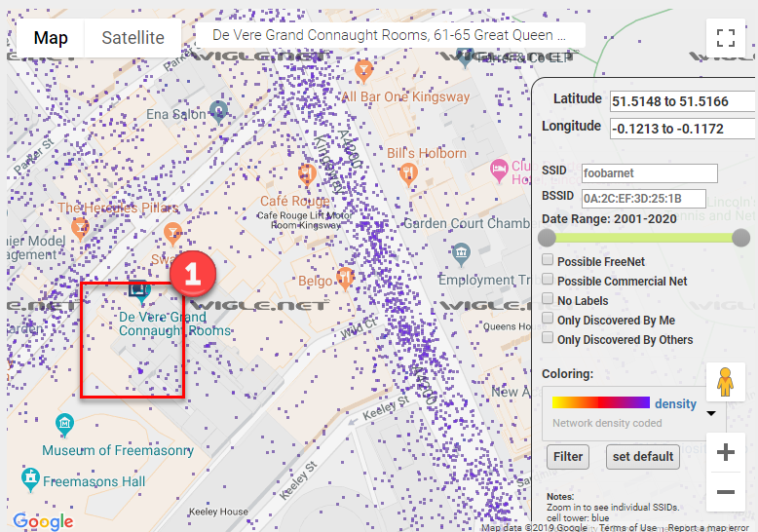Click the density coloring link
The height and width of the screenshot is (532, 758).
coord(675,403)
